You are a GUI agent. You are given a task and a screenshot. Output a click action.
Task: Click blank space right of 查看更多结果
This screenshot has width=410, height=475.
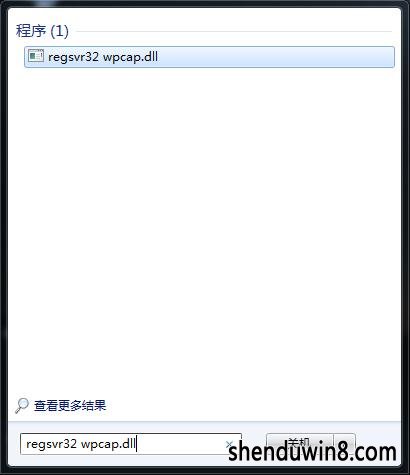[250, 406]
